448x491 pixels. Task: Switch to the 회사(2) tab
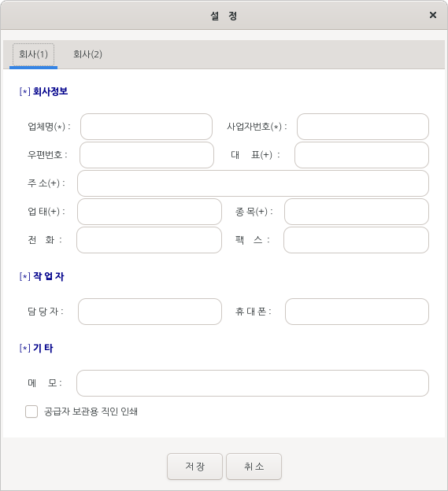tap(87, 54)
